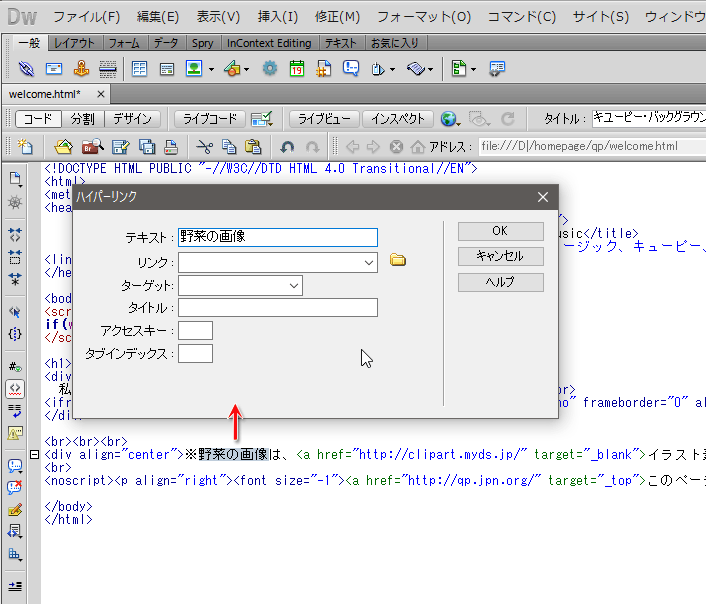
Task: Switch to the レイアウト insert tab
Action: pos(74,43)
